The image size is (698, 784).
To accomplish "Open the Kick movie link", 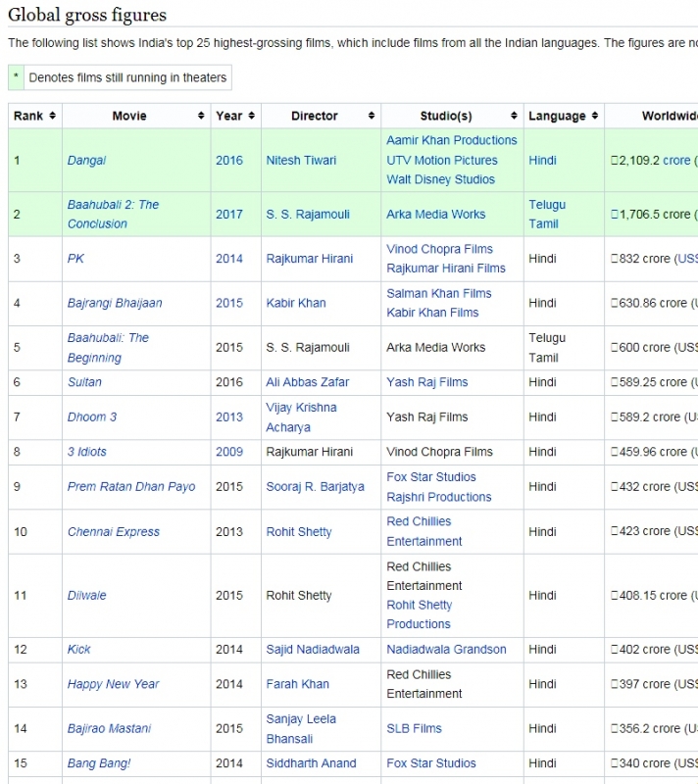I will pos(79,649).
